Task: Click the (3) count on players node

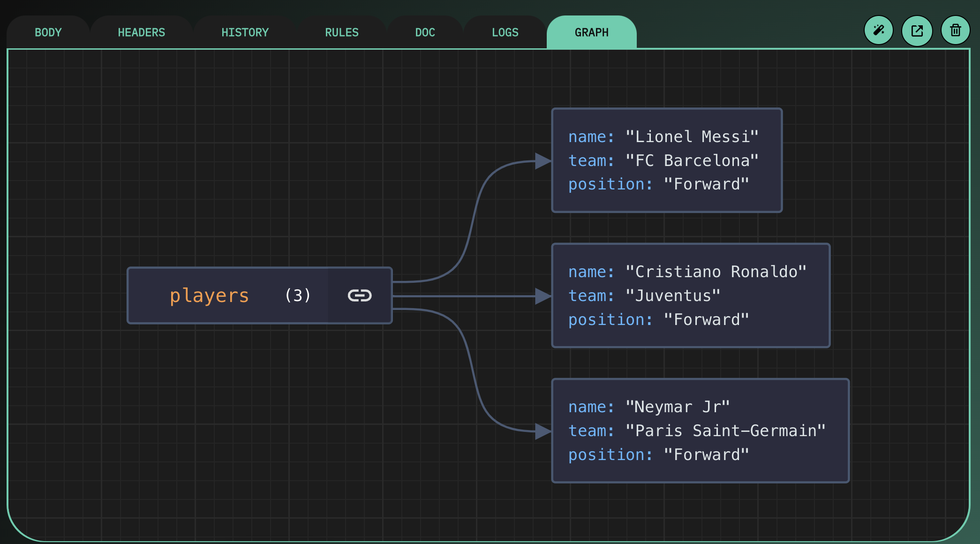Action: click(298, 295)
